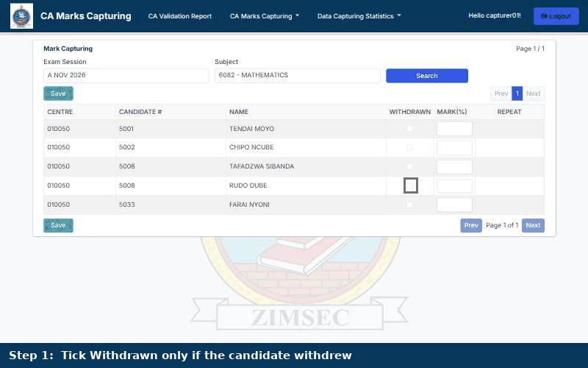Click the name TENDAI MOYO
This screenshot has width=588, height=368.
[x=251, y=129]
